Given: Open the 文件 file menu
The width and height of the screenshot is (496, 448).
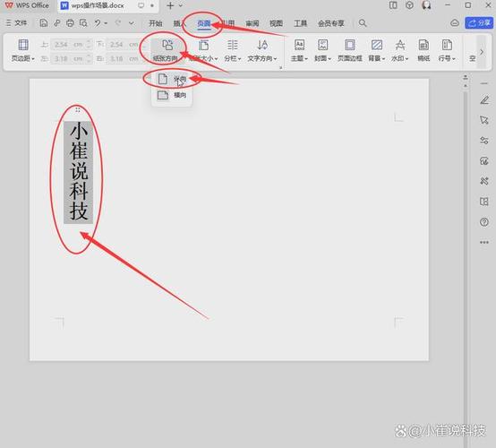Looking at the screenshot, I should (x=17, y=22).
